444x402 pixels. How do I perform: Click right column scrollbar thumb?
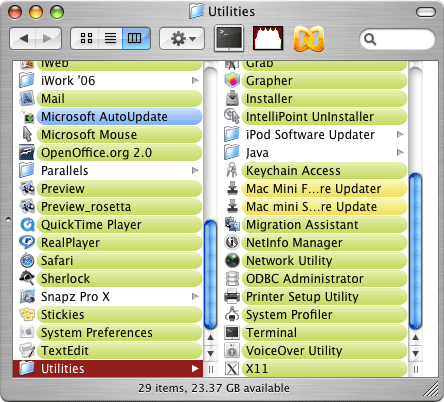415,251
